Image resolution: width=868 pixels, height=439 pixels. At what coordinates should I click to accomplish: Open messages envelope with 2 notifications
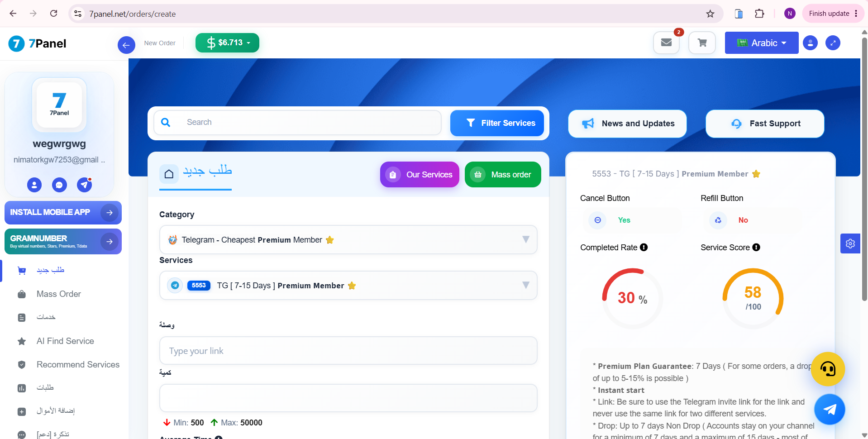(666, 43)
